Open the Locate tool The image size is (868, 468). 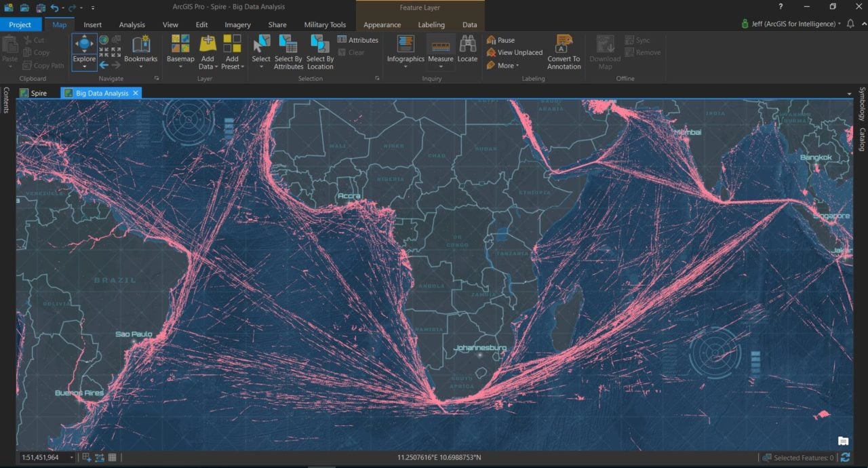click(x=467, y=50)
